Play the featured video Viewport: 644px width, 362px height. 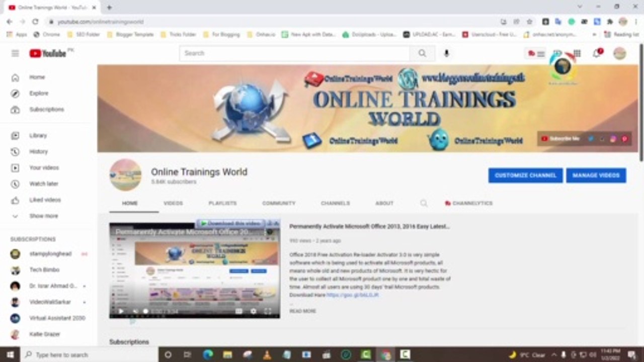pyautogui.click(x=121, y=311)
